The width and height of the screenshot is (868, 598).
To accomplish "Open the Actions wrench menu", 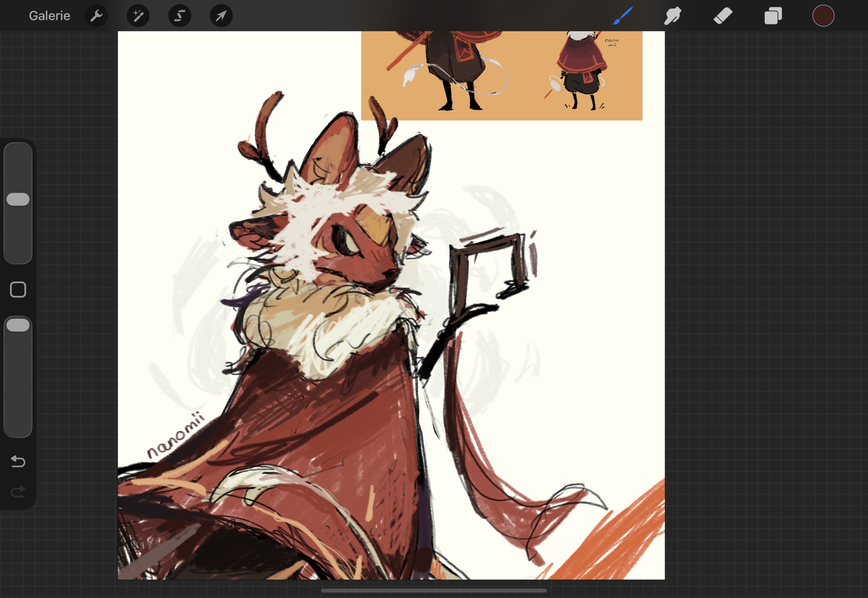I will click(96, 16).
